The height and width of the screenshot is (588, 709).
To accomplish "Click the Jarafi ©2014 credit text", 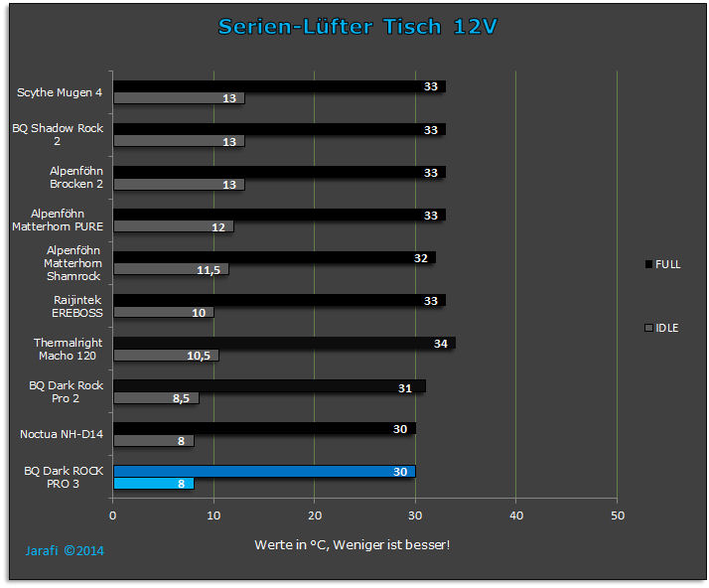I will [x=65, y=550].
